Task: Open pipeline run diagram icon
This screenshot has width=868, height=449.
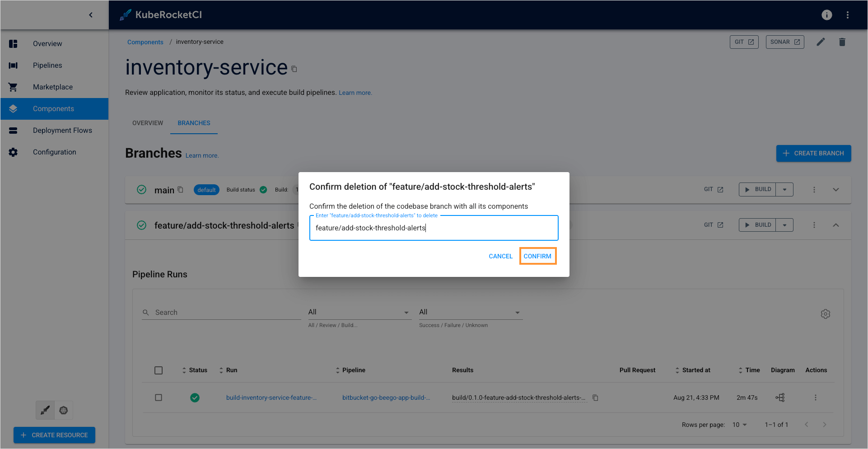Action: coord(780,398)
